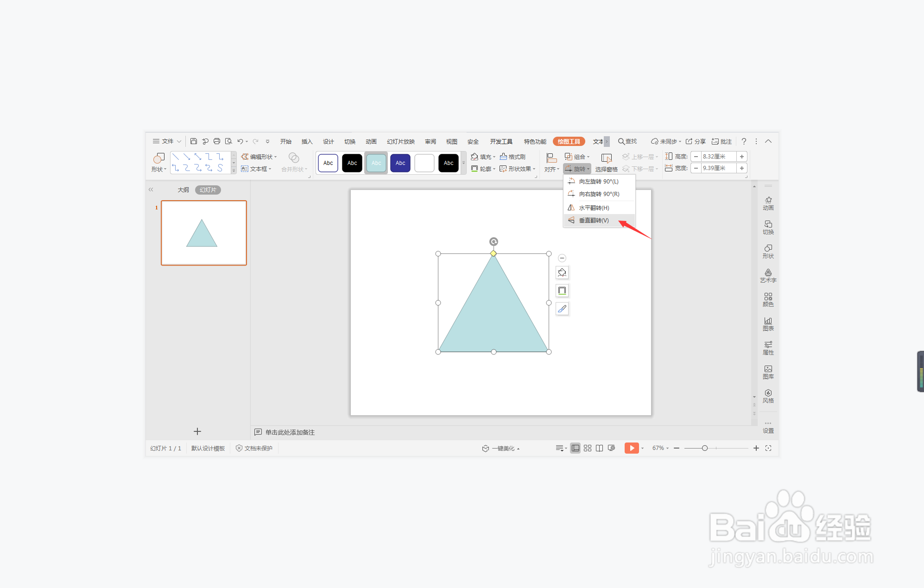Open the 艺术字 sidebar panel

point(768,276)
